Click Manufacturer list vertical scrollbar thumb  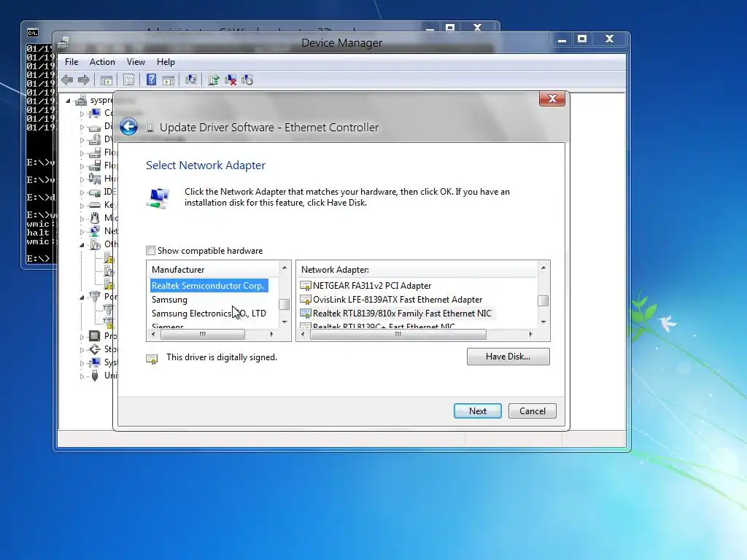[285, 304]
